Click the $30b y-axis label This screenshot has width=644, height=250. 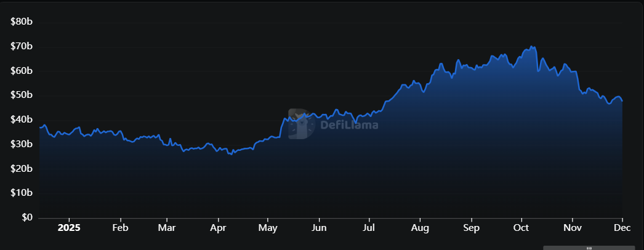click(21, 144)
